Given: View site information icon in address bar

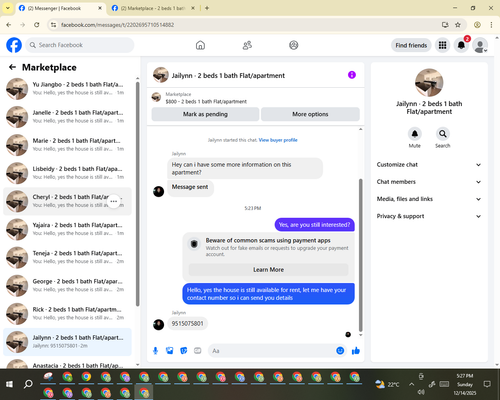Looking at the screenshot, I should [x=53, y=25].
